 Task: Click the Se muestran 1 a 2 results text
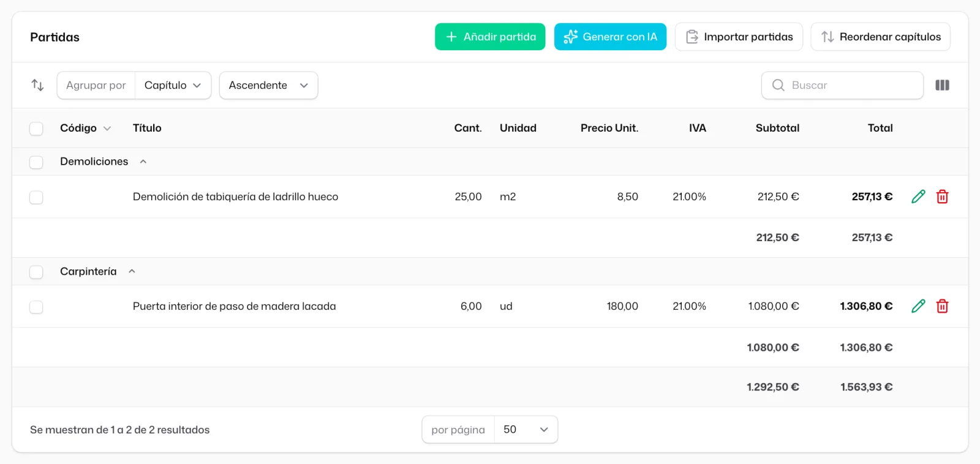click(x=120, y=430)
